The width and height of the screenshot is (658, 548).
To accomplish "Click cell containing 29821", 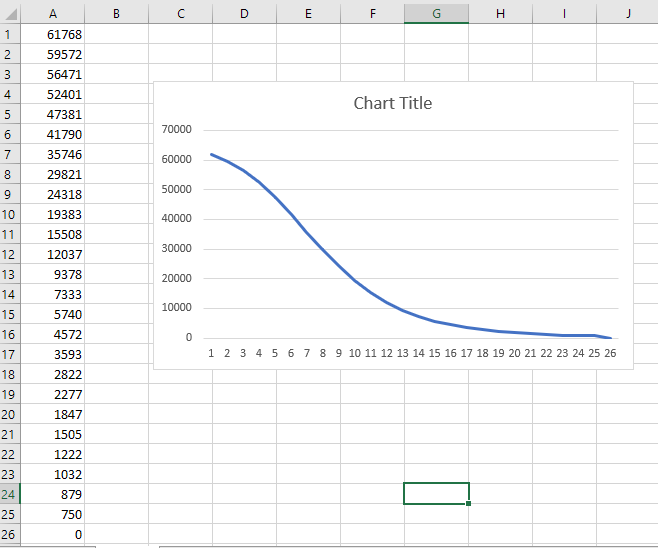I will pos(52,174).
